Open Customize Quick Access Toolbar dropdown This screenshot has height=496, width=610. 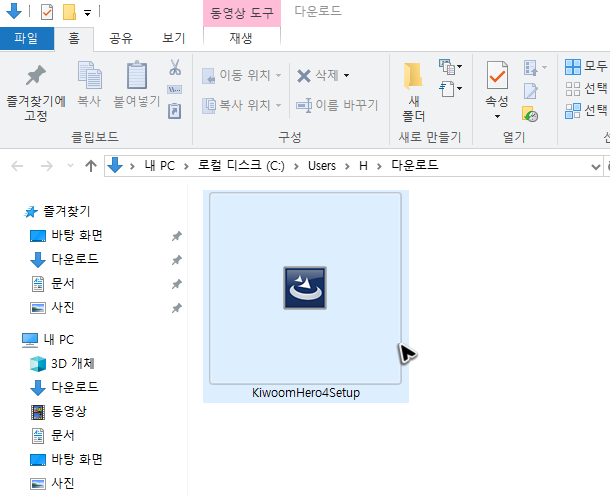[88, 13]
